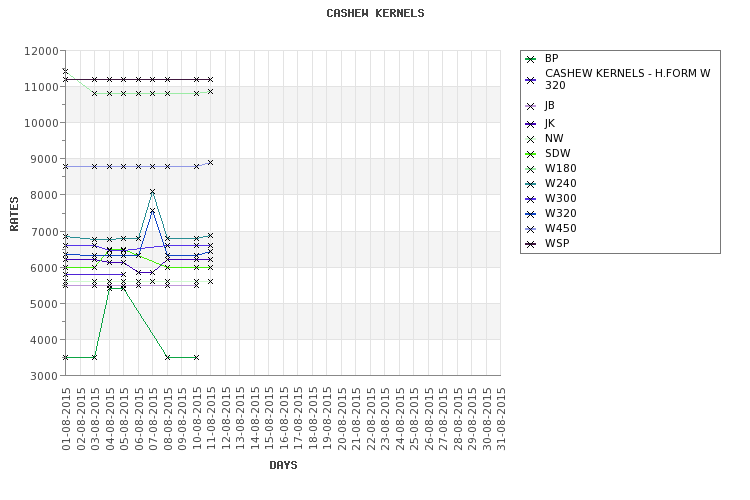Click the 4000 y-axis label
Viewport: 750px width, 500px height.
coord(44,340)
